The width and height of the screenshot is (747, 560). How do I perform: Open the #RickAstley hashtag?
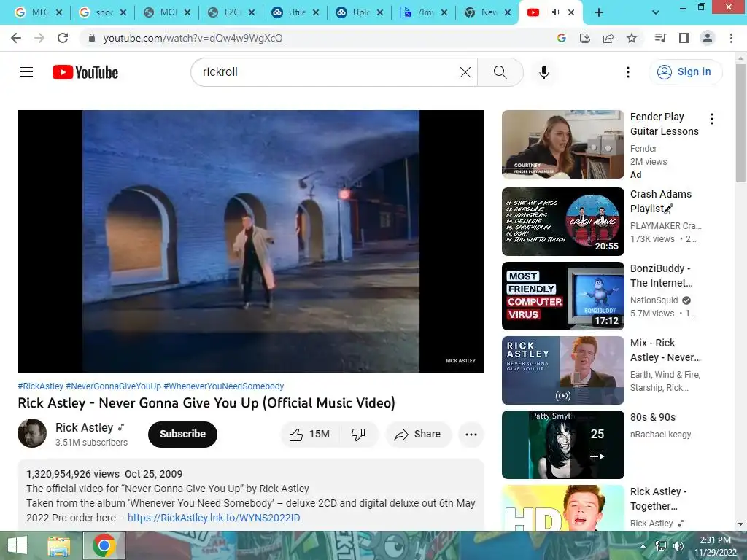tap(41, 386)
